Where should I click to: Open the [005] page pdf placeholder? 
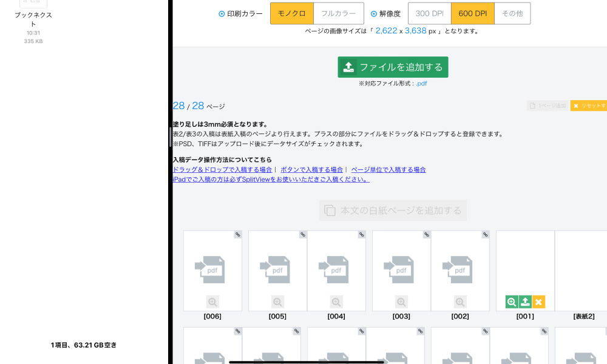coord(275,269)
